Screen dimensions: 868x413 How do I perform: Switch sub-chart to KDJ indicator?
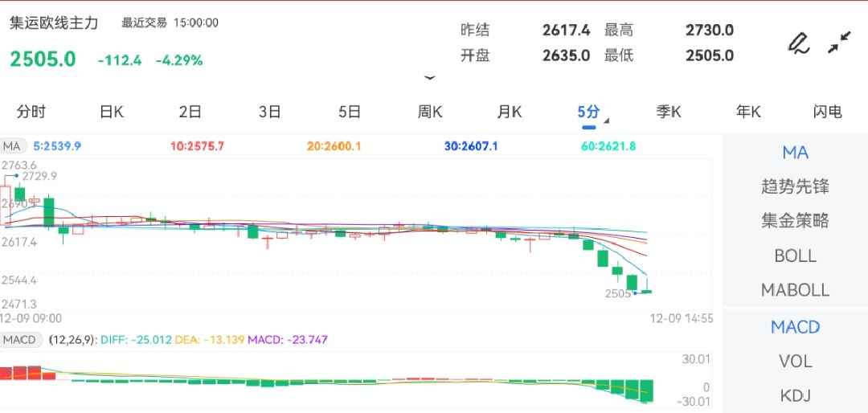[795, 395]
